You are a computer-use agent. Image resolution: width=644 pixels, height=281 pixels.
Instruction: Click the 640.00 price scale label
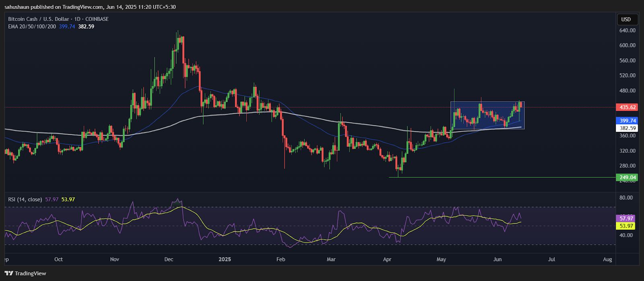(627, 31)
